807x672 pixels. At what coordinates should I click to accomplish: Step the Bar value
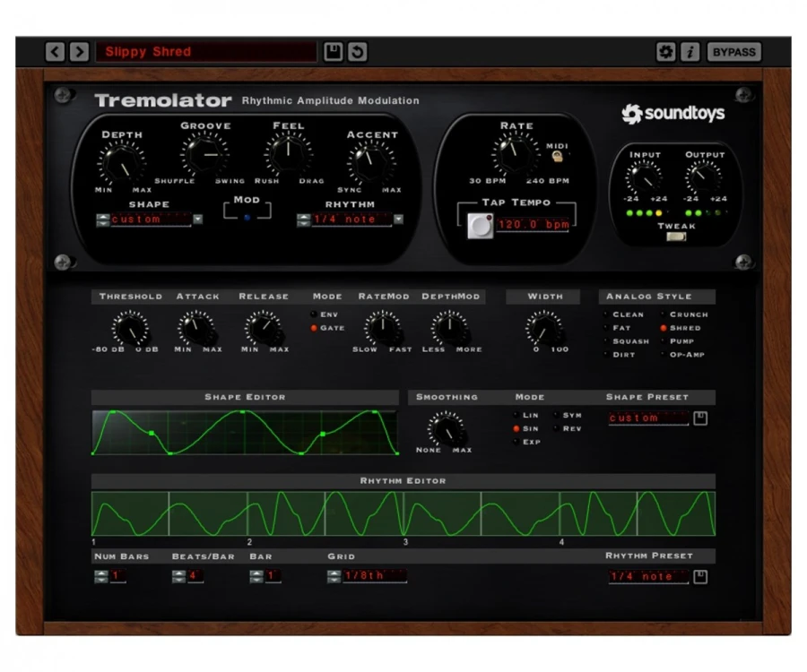click(256, 576)
